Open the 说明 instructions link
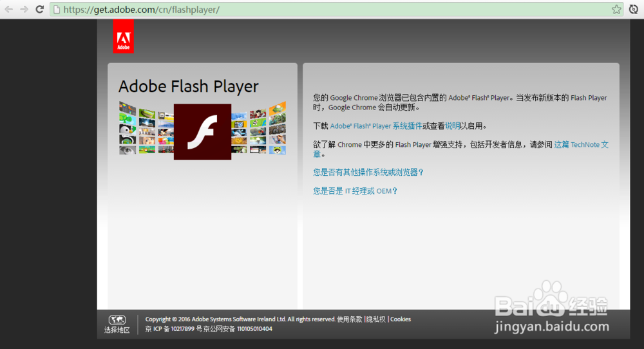This screenshot has height=349, width=644. click(x=452, y=126)
